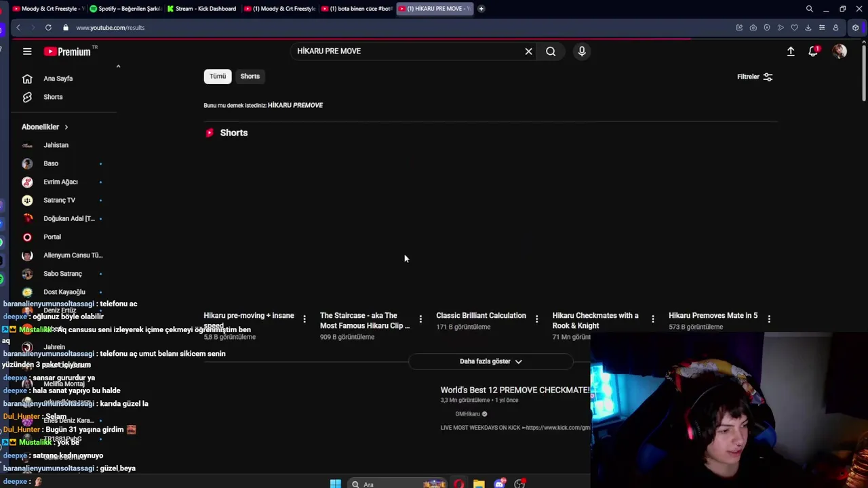Open the Windows Start button
Image resolution: width=868 pixels, height=488 pixels.
tap(335, 483)
